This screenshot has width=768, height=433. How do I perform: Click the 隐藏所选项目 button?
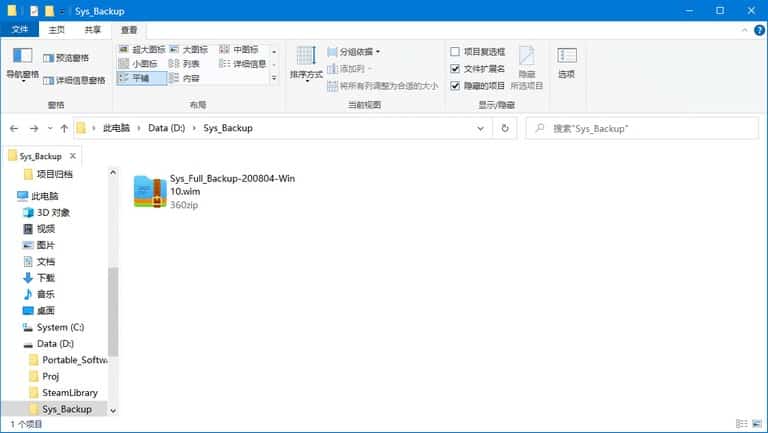click(527, 68)
